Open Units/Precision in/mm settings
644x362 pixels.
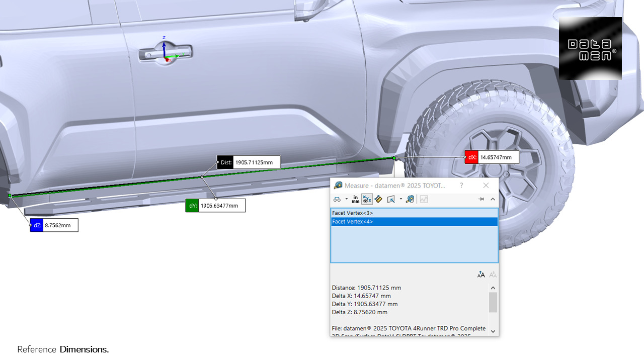(356, 199)
